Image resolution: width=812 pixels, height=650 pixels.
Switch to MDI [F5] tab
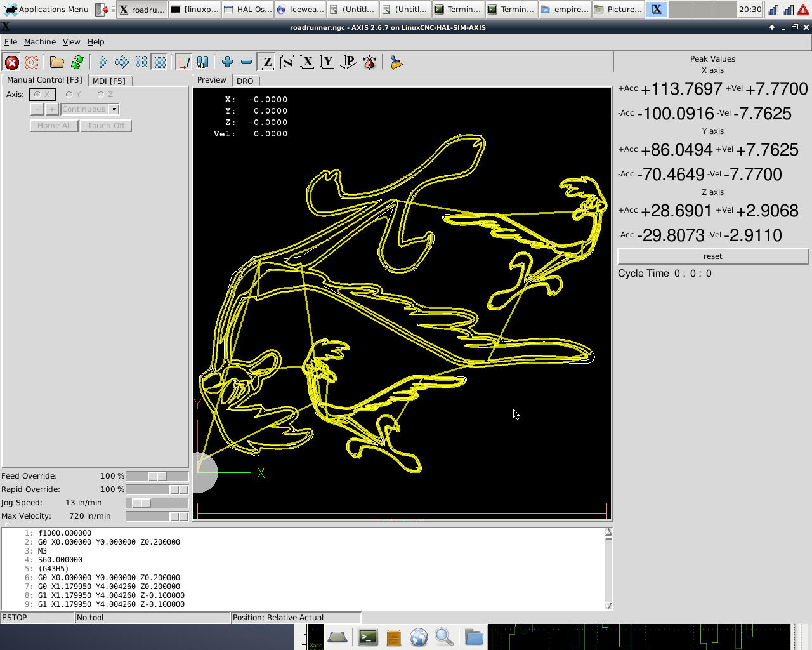point(109,81)
